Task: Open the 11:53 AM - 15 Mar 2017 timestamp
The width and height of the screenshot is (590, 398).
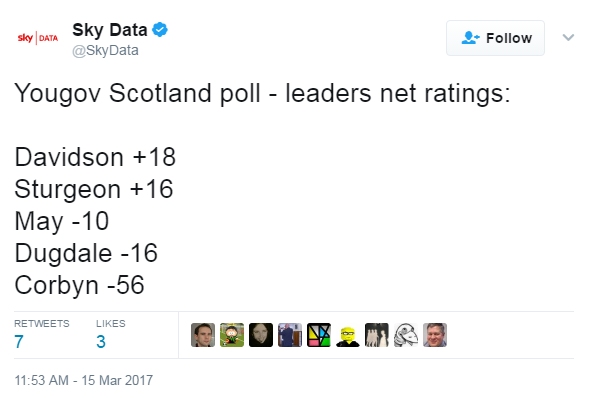Action: point(84,380)
